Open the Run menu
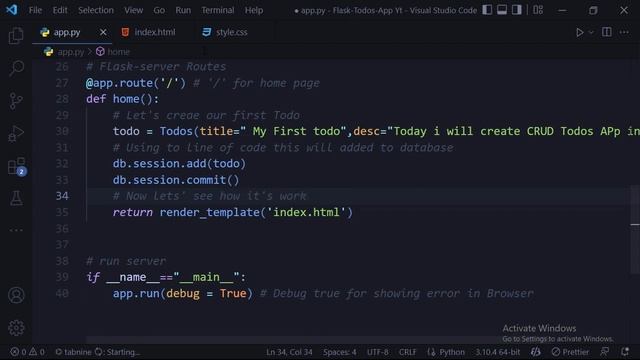The image size is (640, 360). [x=183, y=10]
